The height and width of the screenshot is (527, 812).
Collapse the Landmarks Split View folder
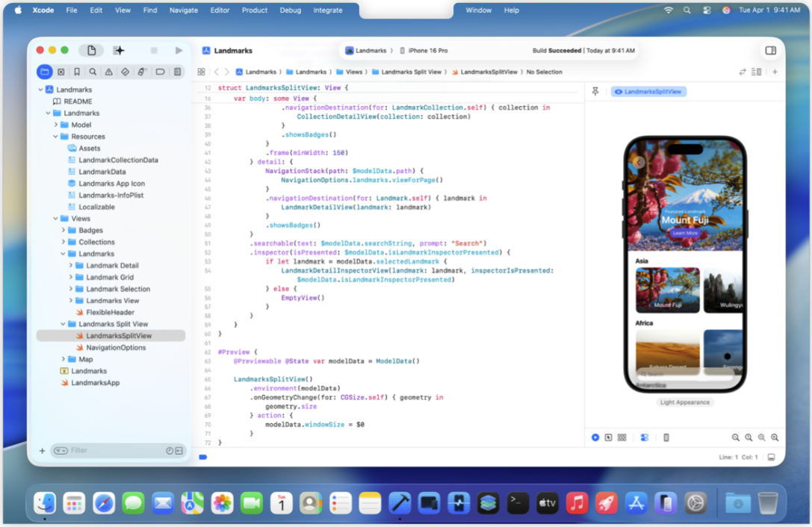[63, 324]
